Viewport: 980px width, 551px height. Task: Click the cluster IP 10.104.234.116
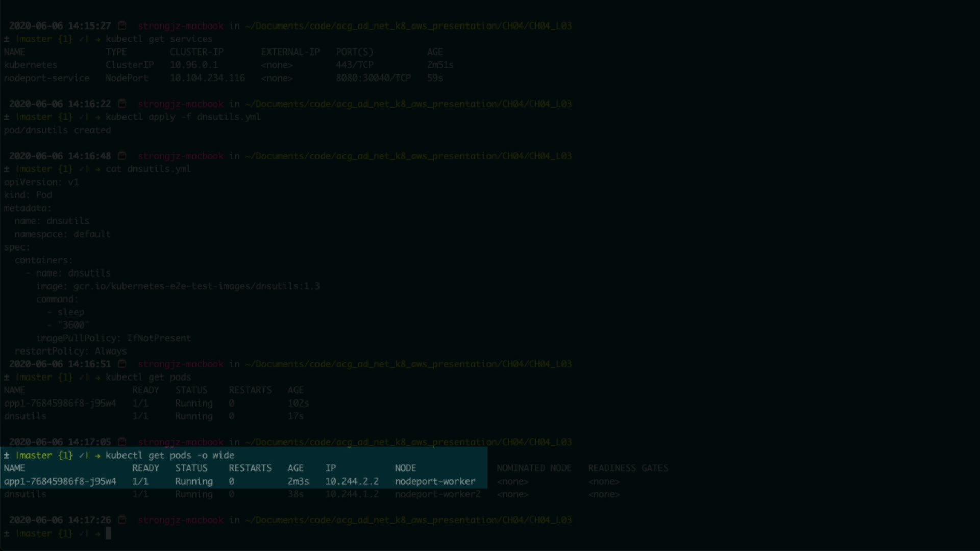point(207,78)
